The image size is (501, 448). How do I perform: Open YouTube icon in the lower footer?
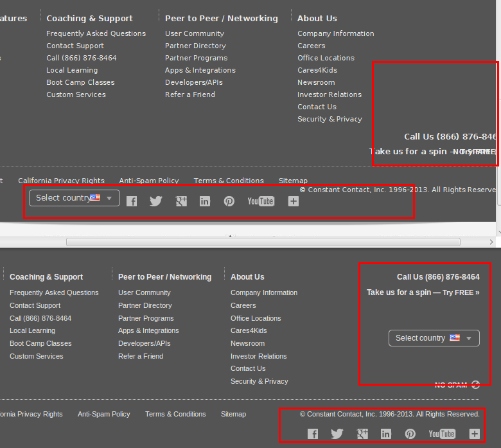coord(442,434)
